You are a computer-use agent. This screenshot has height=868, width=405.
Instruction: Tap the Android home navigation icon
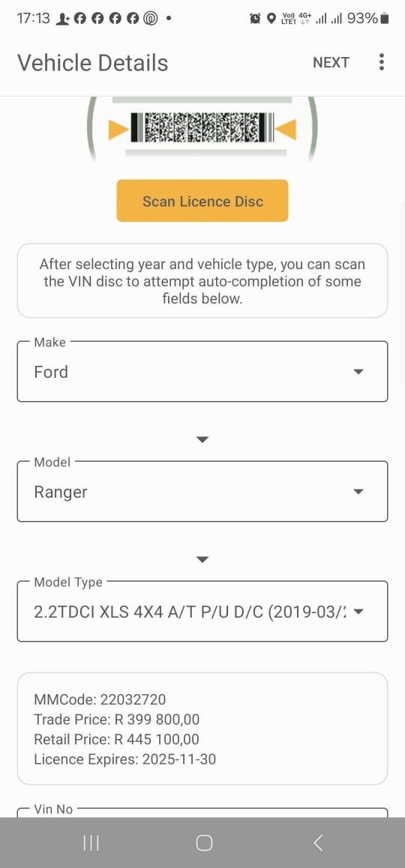point(204,843)
